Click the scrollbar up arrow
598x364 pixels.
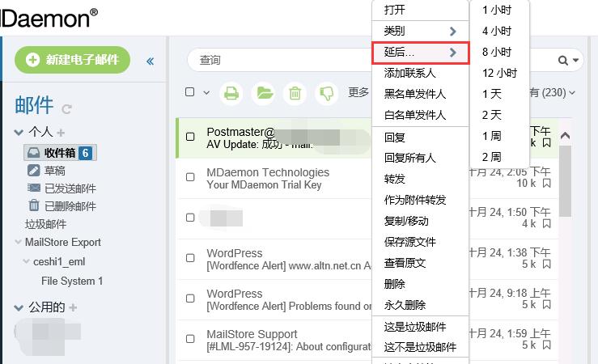pos(565,135)
